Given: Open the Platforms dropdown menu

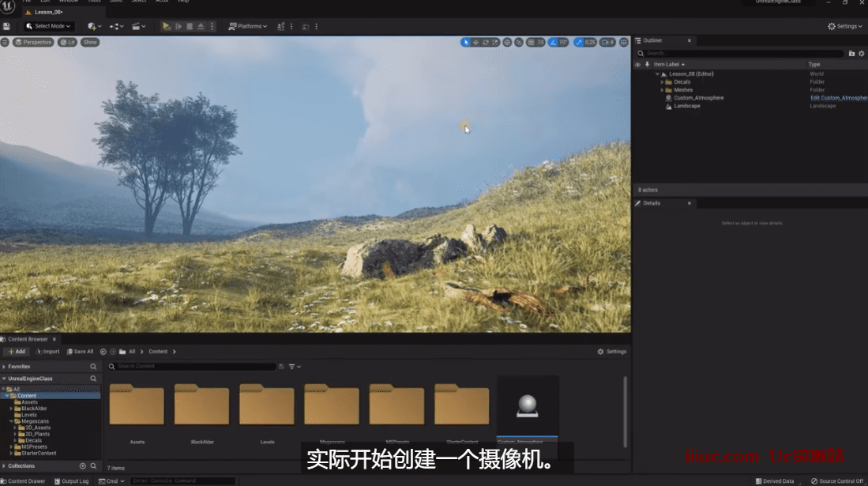Looking at the screenshot, I should [248, 26].
